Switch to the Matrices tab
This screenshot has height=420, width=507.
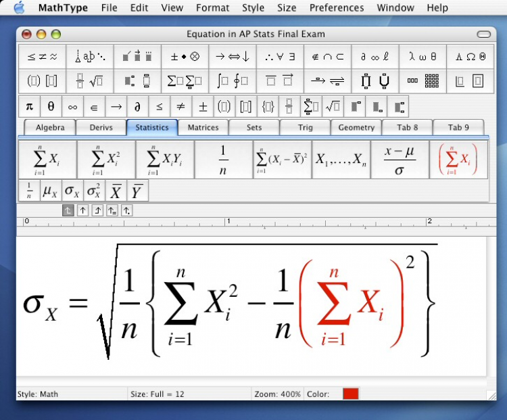(203, 128)
